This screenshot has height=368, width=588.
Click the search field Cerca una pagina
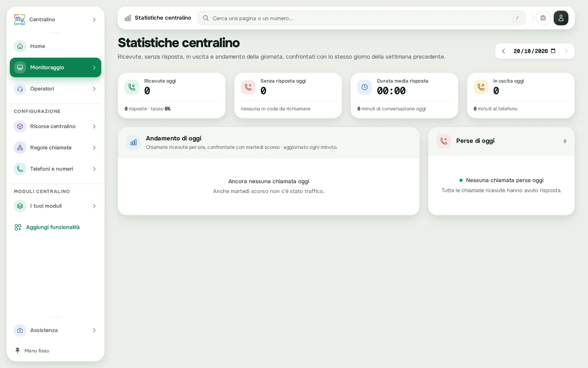coord(362,18)
